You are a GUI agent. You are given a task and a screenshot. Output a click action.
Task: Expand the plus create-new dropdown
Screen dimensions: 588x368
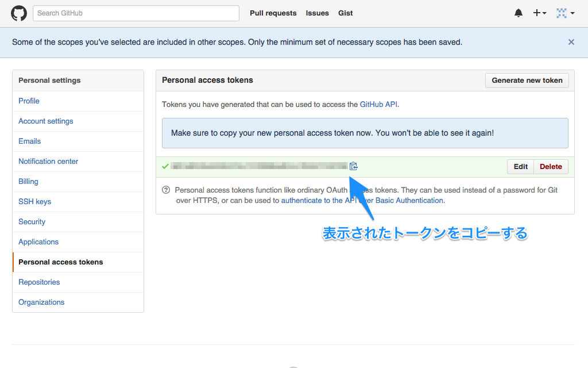coord(540,13)
